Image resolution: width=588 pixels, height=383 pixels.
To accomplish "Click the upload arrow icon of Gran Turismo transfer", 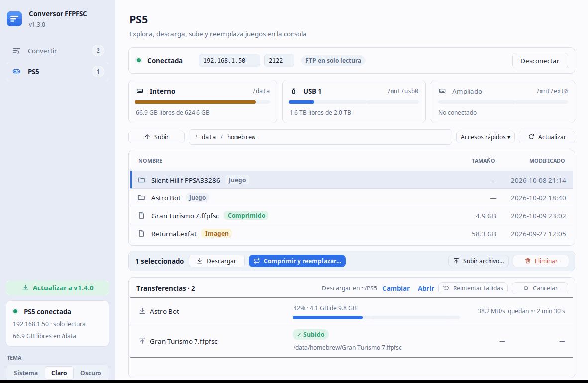I will click(142, 341).
